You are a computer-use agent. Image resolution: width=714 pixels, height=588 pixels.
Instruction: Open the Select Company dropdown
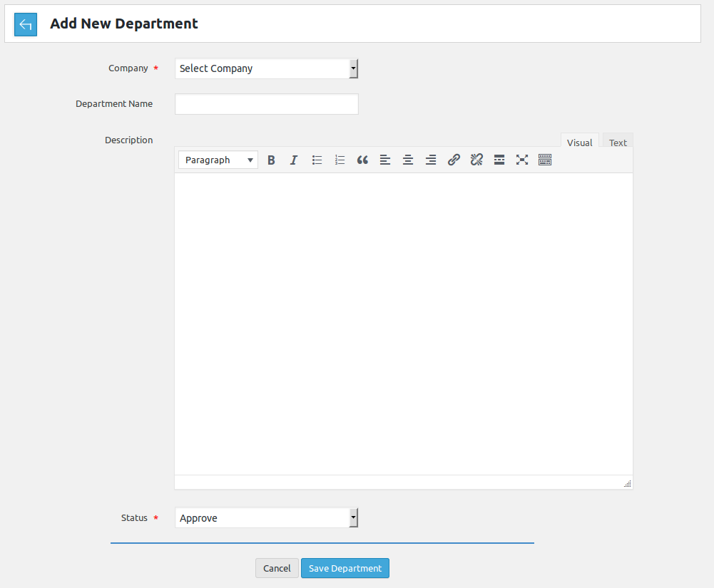point(266,68)
